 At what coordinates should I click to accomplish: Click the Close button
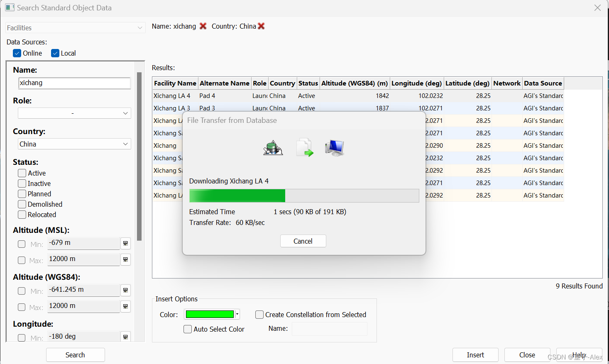tap(527, 355)
